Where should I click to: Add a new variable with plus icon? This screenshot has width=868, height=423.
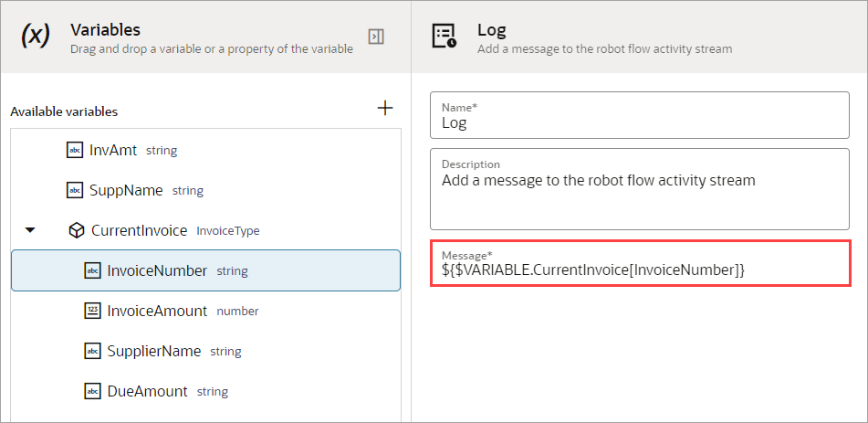click(x=385, y=108)
